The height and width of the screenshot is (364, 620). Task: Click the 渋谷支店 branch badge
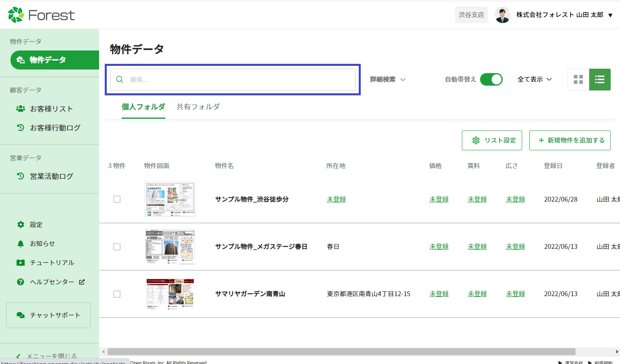(471, 15)
